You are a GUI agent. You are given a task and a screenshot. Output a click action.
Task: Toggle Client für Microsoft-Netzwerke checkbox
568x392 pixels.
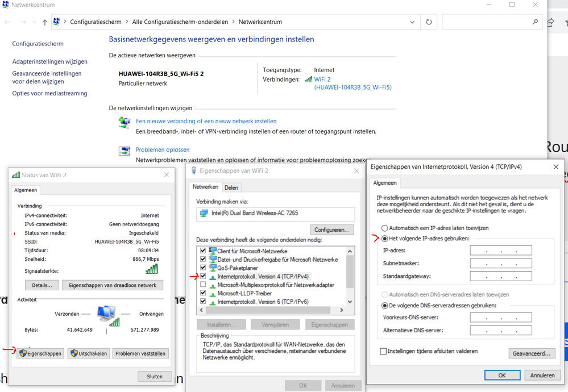pyautogui.click(x=204, y=251)
